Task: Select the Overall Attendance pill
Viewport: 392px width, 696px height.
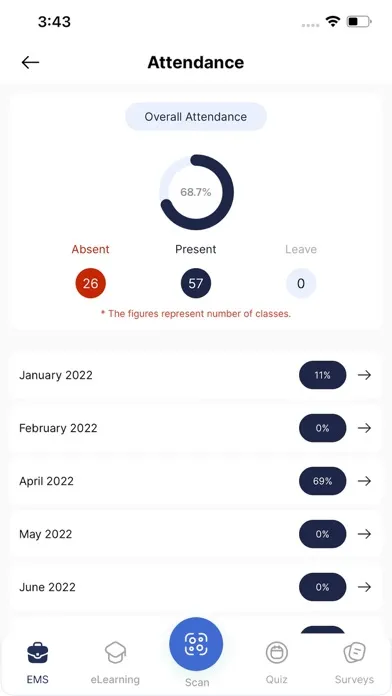Action: 196,117
